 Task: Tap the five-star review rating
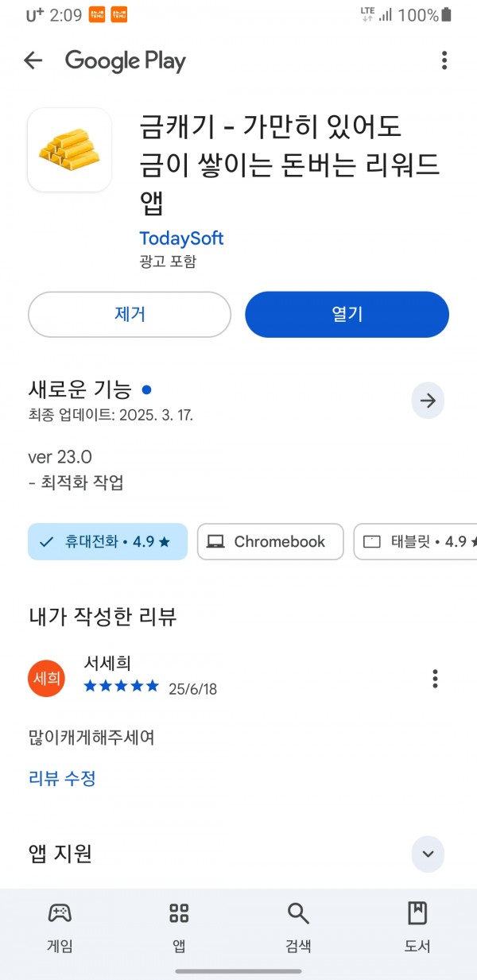pos(122,687)
